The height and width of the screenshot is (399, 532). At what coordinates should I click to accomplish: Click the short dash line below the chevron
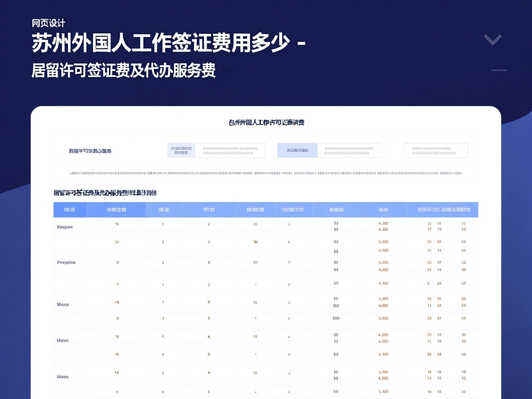click(499, 70)
